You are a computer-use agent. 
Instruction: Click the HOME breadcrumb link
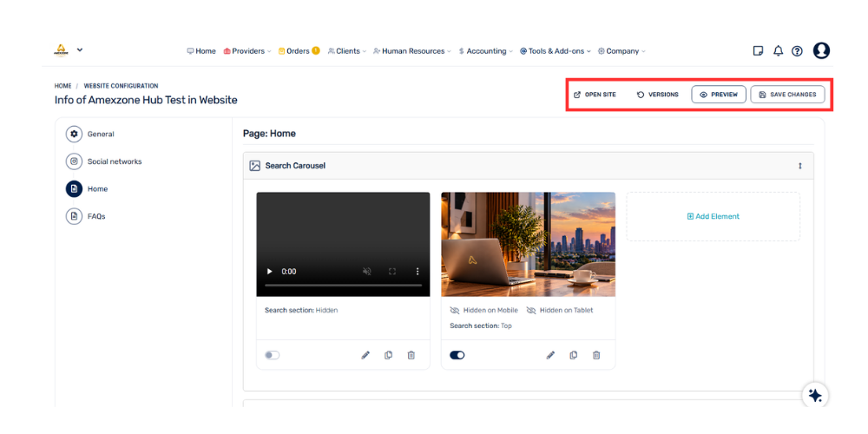[62, 86]
